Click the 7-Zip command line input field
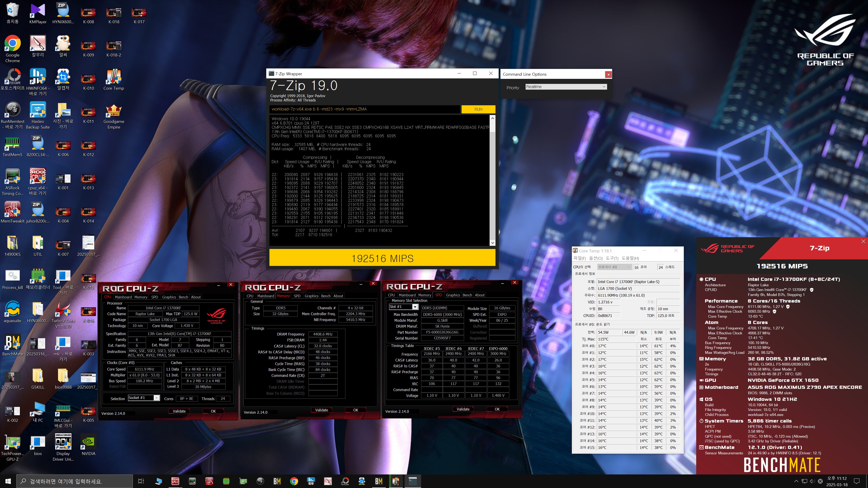Image resolution: width=868 pixels, height=488 pixels. [x=365, y=109]
